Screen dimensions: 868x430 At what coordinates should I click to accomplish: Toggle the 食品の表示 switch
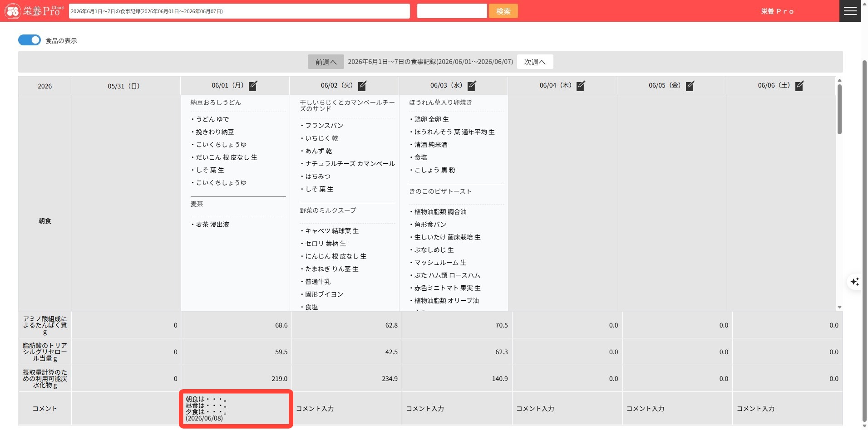(x=30, y=40)
